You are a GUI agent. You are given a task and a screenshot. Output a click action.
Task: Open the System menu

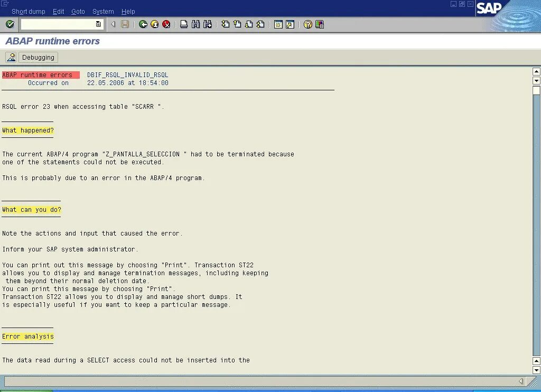[103, 12]
